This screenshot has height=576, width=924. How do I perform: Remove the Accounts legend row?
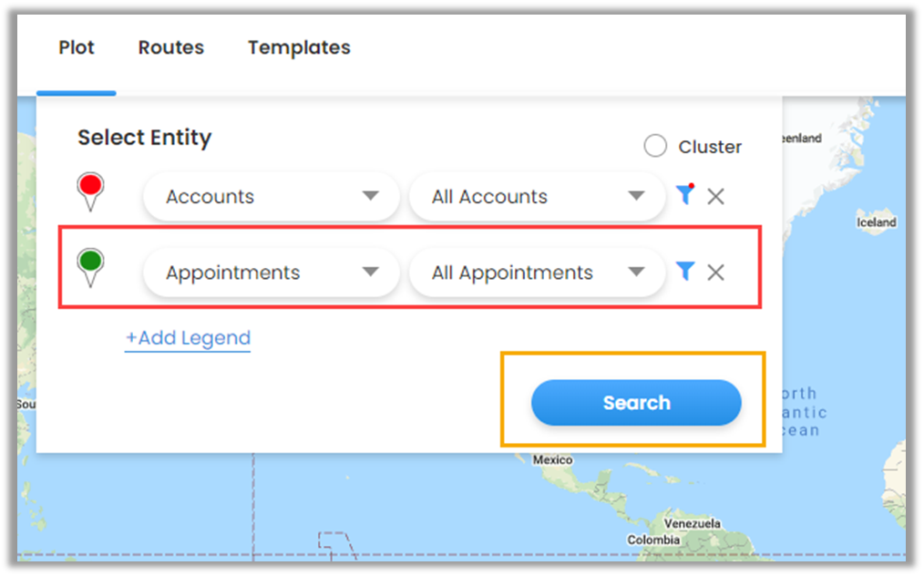coord(716,196)
